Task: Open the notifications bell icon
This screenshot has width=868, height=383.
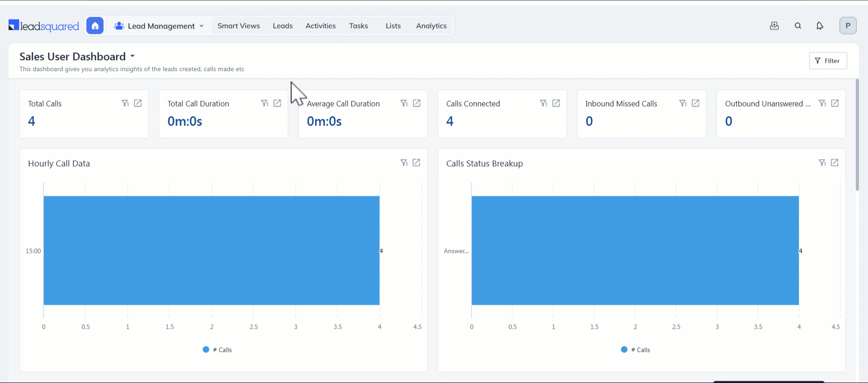Action: 820,26
